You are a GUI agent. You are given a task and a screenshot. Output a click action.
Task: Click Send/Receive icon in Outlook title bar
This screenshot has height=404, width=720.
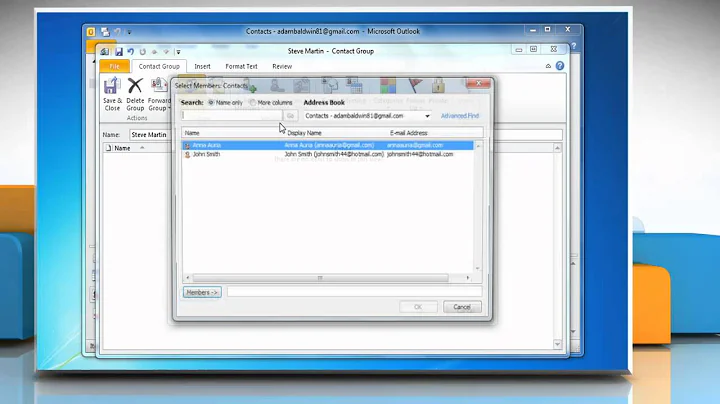point(105,32)
